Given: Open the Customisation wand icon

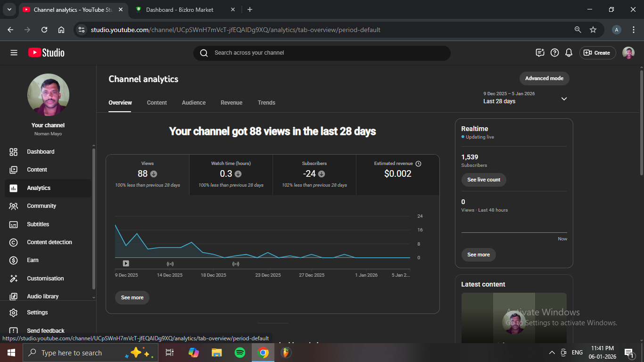Looking at the screenshot, I should 14,279.
